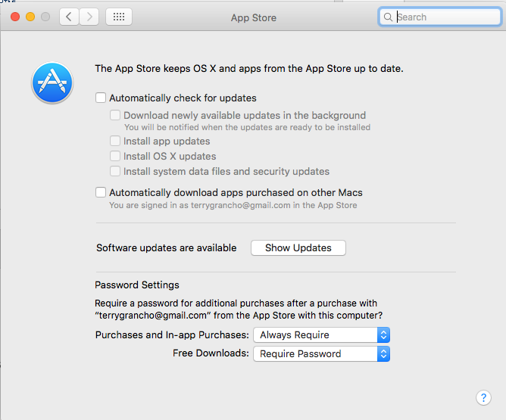The height and width of the screenshot is (420, 506).
Task: Open help with the question mark button
Action: tap(483, 398)
